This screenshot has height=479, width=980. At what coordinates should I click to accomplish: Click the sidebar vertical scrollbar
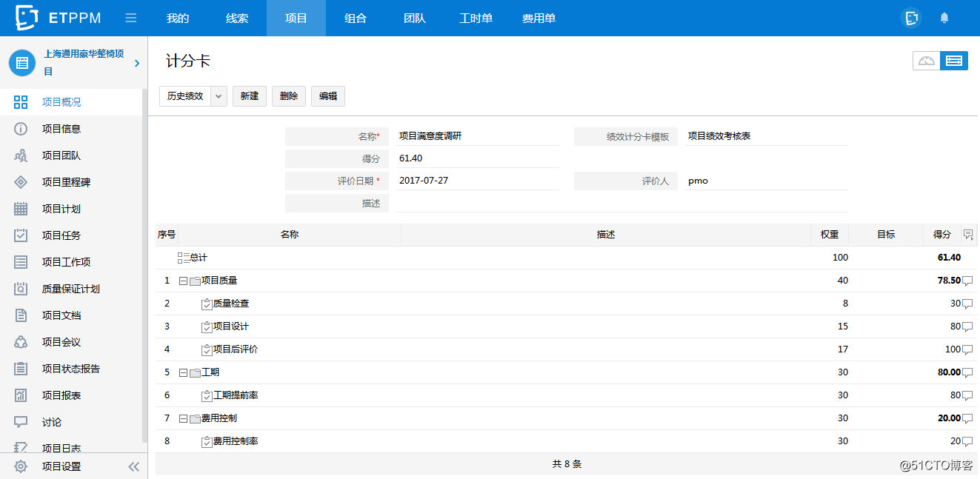pos(144,267)
